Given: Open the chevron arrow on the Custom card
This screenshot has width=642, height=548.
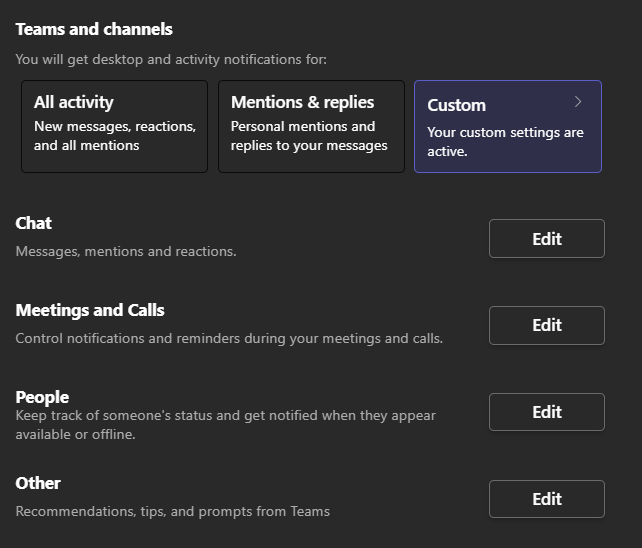Looking at the screenshot, I should 578,102.
